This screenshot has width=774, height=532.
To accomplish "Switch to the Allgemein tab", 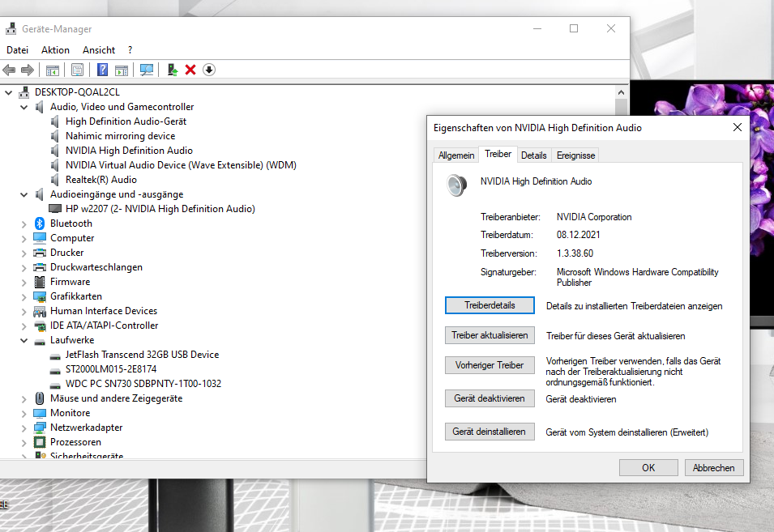I will 456,155.
